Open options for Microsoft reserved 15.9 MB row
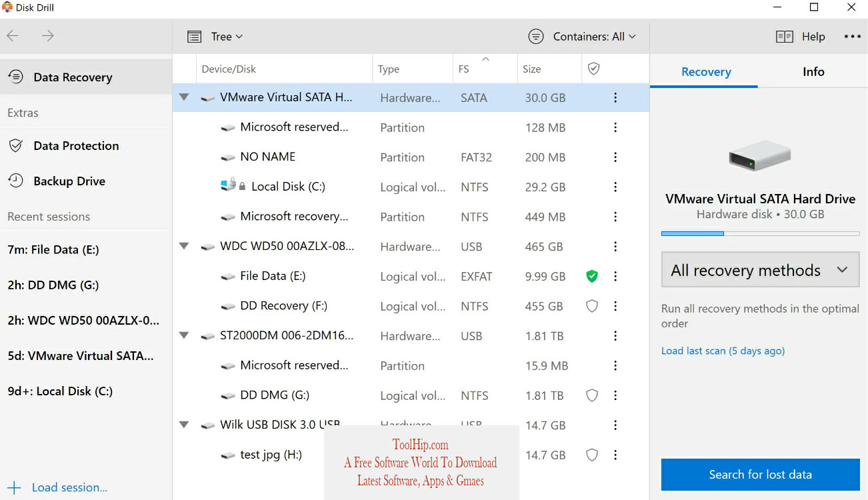This screenshot has width=868, height=500. [615, 365]
